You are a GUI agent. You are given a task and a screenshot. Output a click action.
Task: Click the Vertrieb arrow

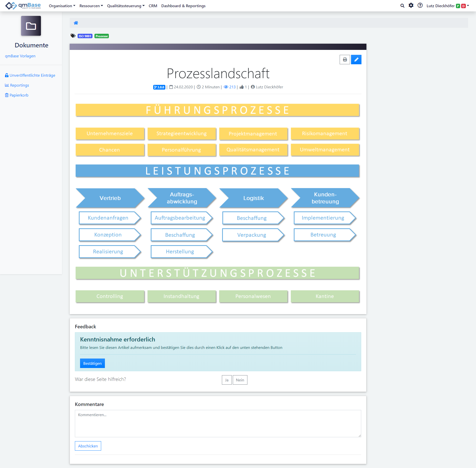tap(110, 198)
